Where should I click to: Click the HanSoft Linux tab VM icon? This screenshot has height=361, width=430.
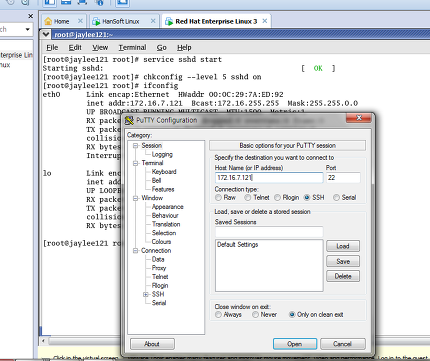pyautogui.click(x=96, y=21)
